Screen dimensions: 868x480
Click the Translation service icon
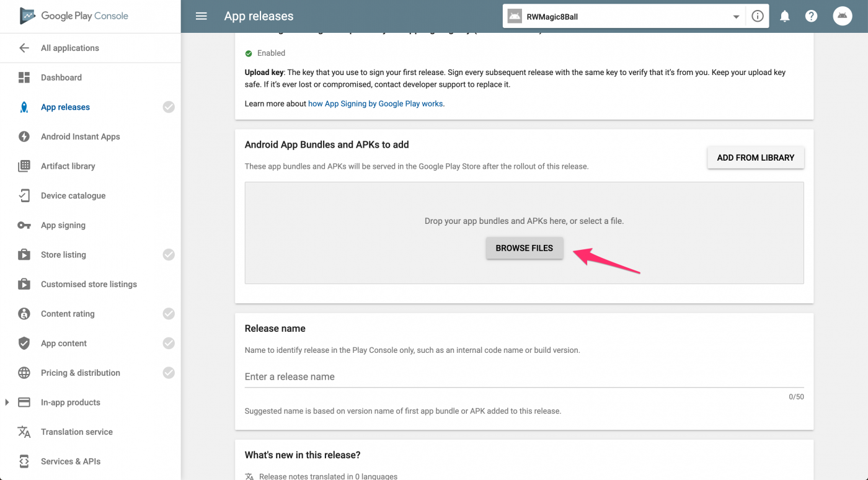(24, 432)
